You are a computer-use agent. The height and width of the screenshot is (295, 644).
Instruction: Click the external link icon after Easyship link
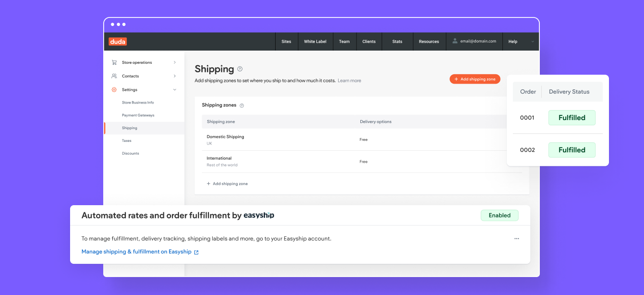coord(197,252)
